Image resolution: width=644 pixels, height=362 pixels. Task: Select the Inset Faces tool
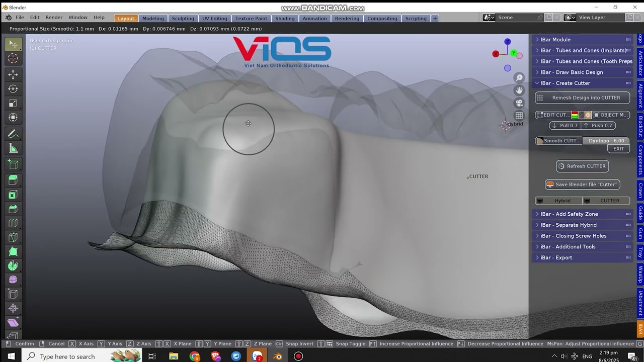tap(14, 195)
